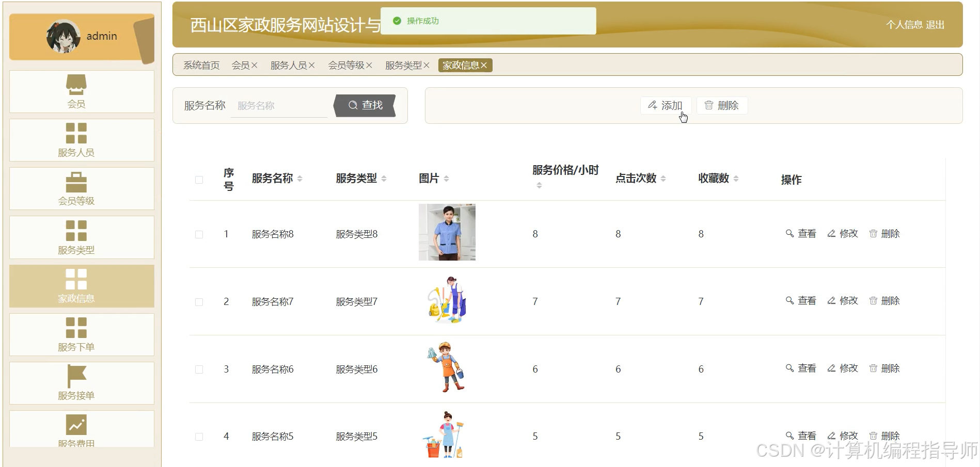This screenshot has width=980, height=467.
Task: Click the 服务类型8 cell text
Action: (x=357, y=234)
